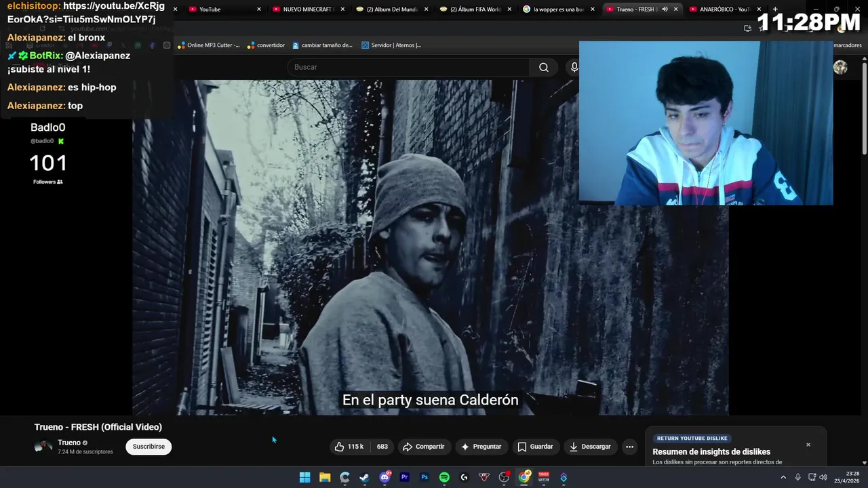Show hidden system tray icons
The image size is (868, 488).
[783, 477]
